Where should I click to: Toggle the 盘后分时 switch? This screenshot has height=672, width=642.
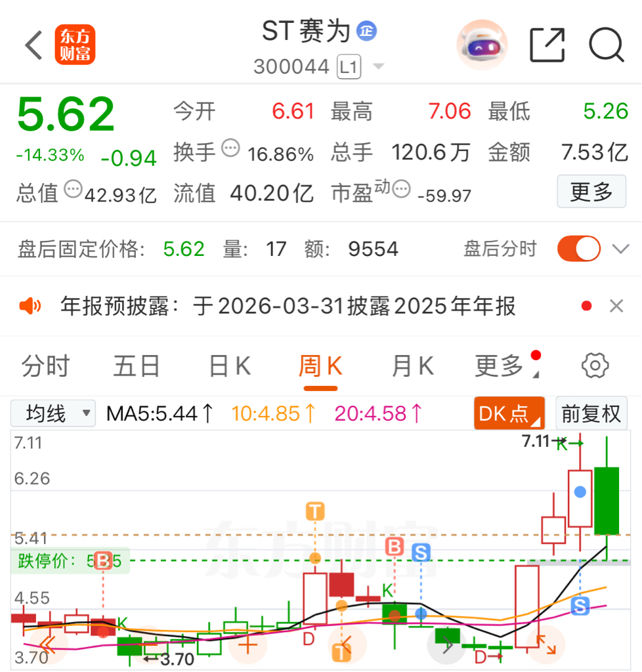click(x=578, y=249)
